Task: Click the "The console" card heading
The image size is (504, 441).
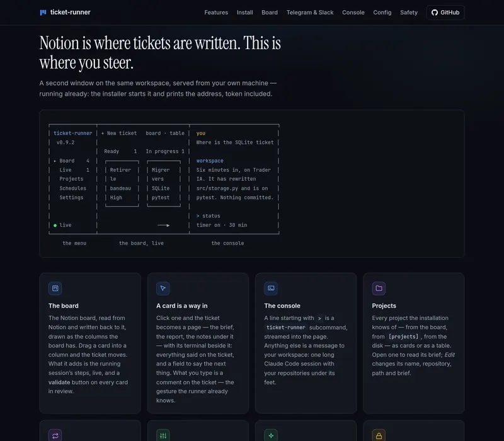Action: click(282, 306)
